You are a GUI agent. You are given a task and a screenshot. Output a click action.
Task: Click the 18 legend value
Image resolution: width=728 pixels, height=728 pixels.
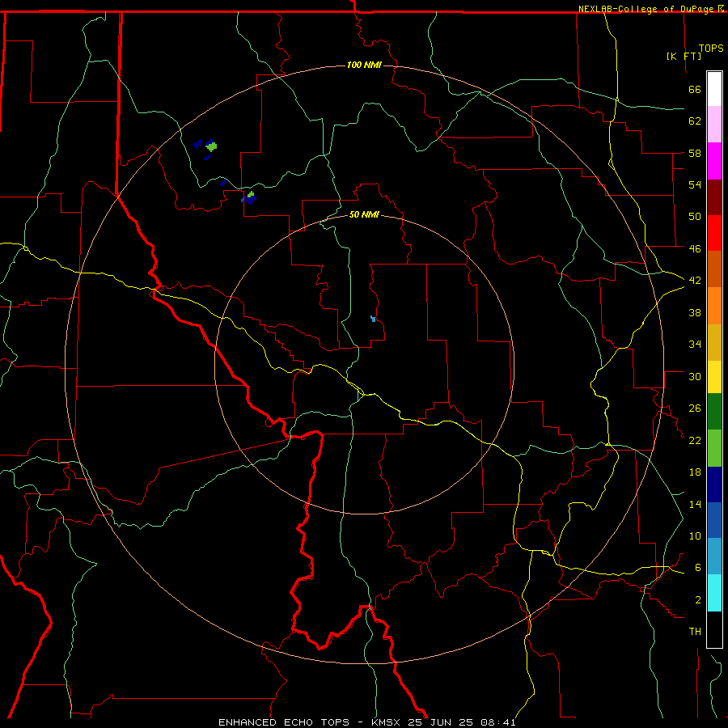tap(695, 472)
